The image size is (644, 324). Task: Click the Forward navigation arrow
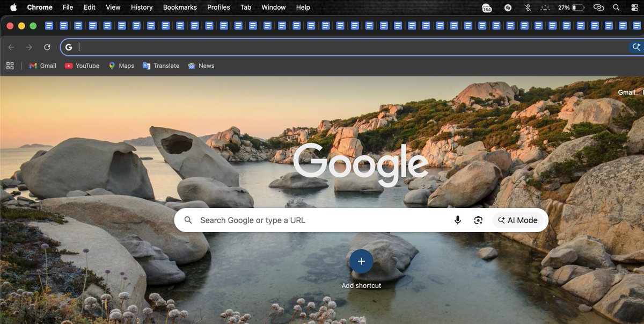(x=29, y=47)
